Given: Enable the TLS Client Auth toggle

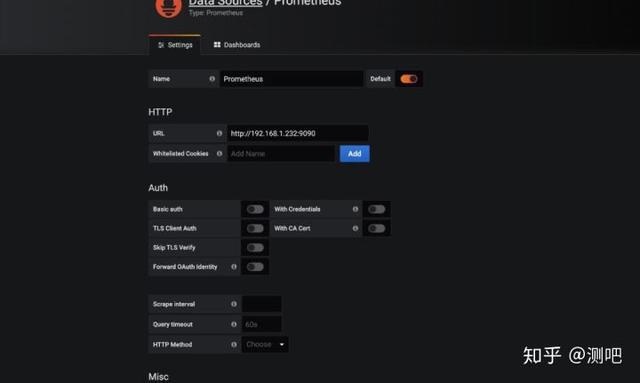Looking at the screenshot, I should tap(255, 228).
